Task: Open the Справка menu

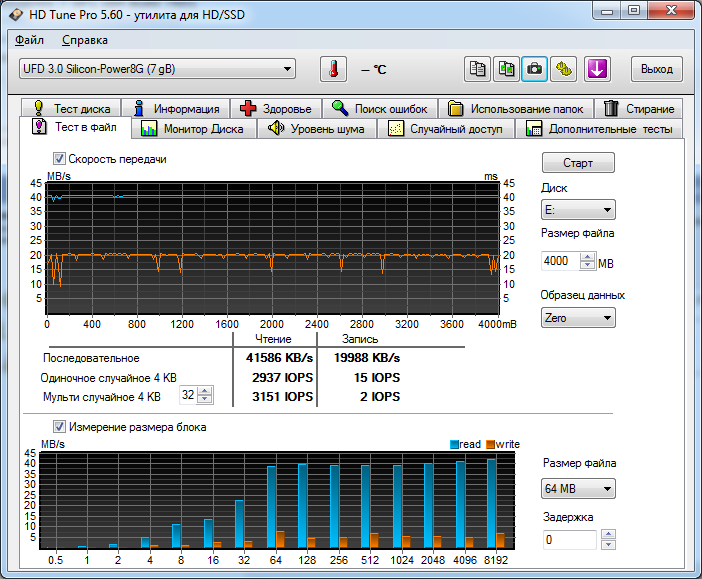Action: [85, 40]
